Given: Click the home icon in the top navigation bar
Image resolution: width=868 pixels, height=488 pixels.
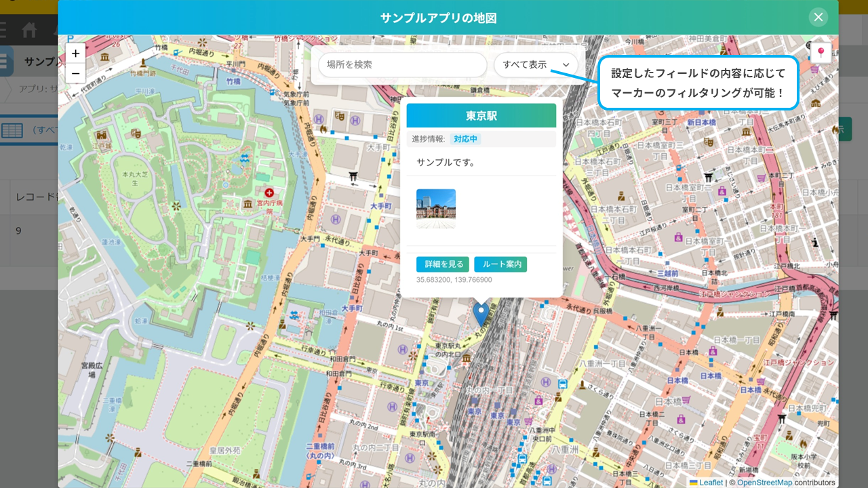Looking at the screenshot, I should [30, 30].
